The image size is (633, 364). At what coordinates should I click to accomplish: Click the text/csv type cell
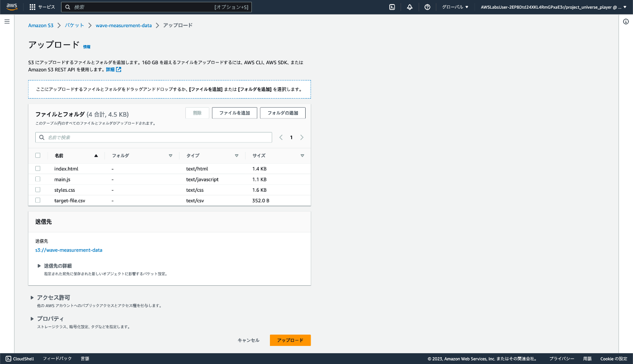195,200
